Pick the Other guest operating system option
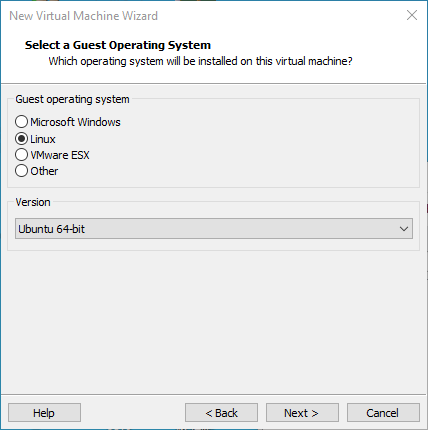428x430 pixels. tap(21, 171)
